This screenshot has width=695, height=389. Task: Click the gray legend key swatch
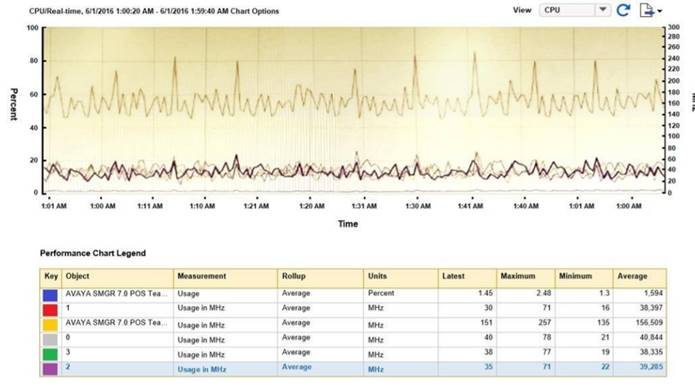coord(50,339)
